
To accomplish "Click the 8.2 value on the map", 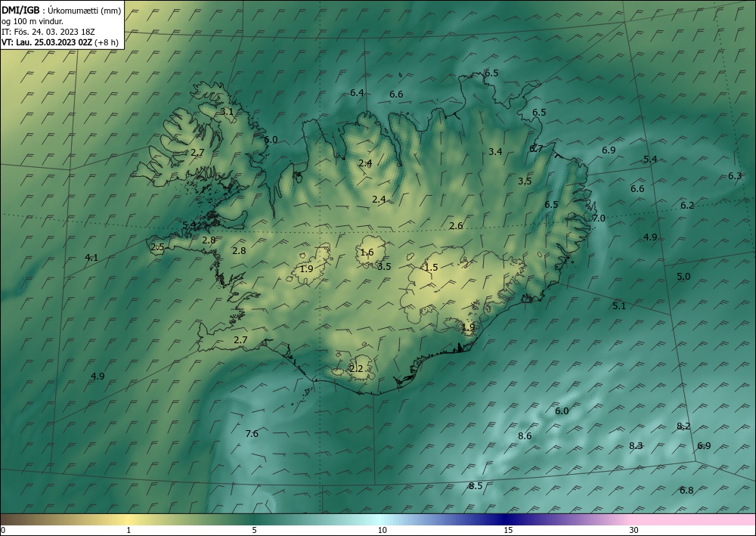I will pyautogui.click(x=683, y=426).
